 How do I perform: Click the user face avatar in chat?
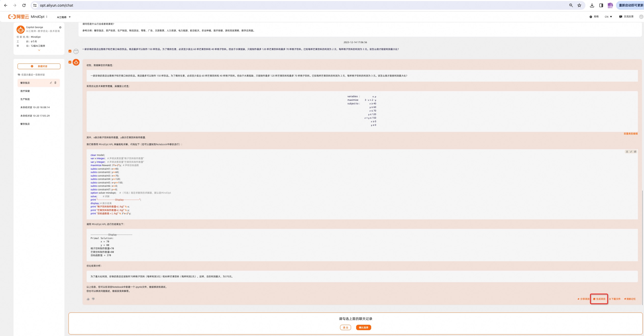tap(76, 51)
